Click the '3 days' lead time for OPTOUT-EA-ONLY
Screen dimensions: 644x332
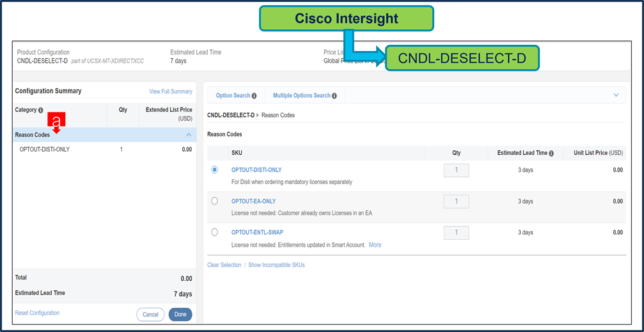[525, 202]
